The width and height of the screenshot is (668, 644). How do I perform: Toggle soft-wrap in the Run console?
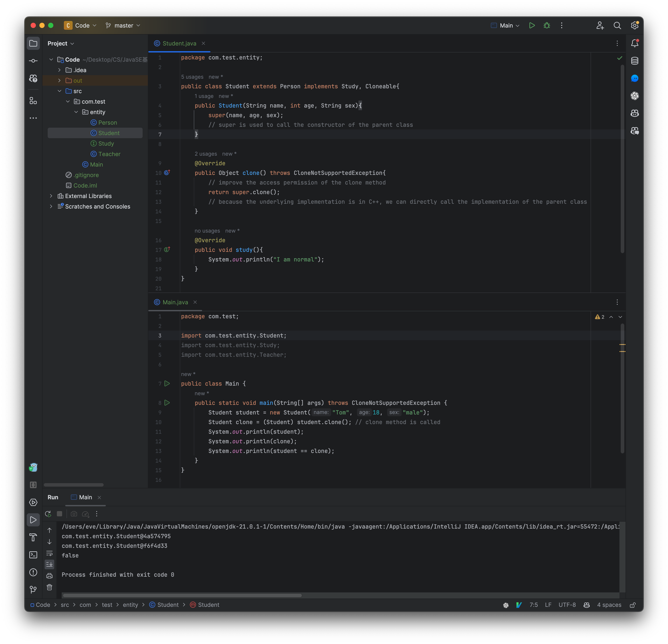[x=49, y=554]
